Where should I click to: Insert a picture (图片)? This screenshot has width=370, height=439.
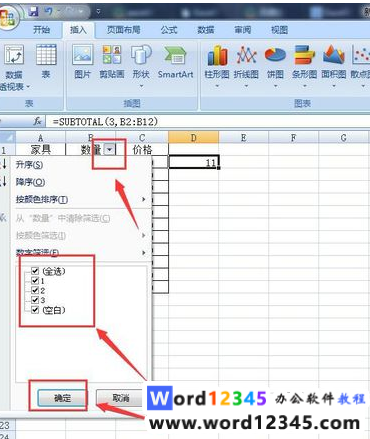coord(82,62)
